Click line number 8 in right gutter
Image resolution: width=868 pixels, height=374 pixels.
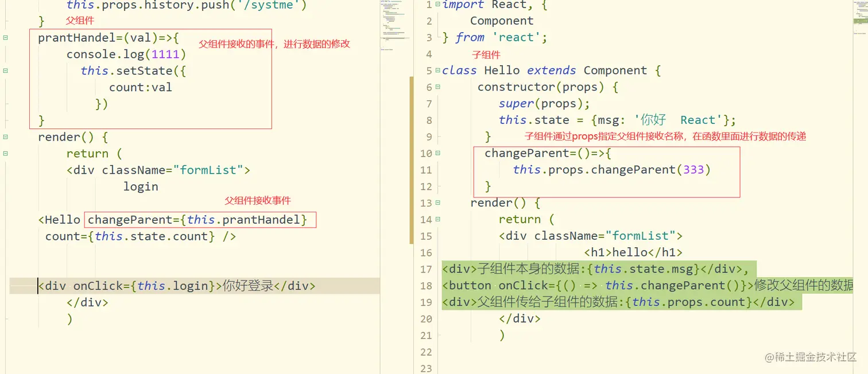pos(429,120)
